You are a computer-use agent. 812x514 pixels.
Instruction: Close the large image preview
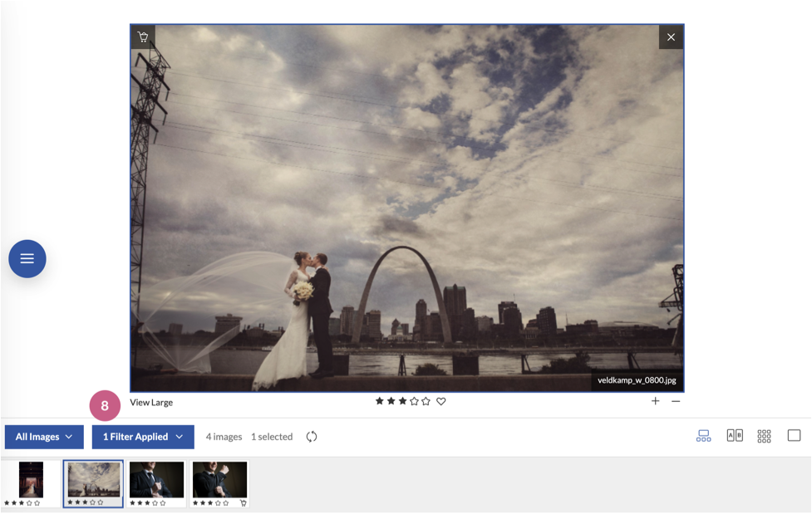[671, 37]
